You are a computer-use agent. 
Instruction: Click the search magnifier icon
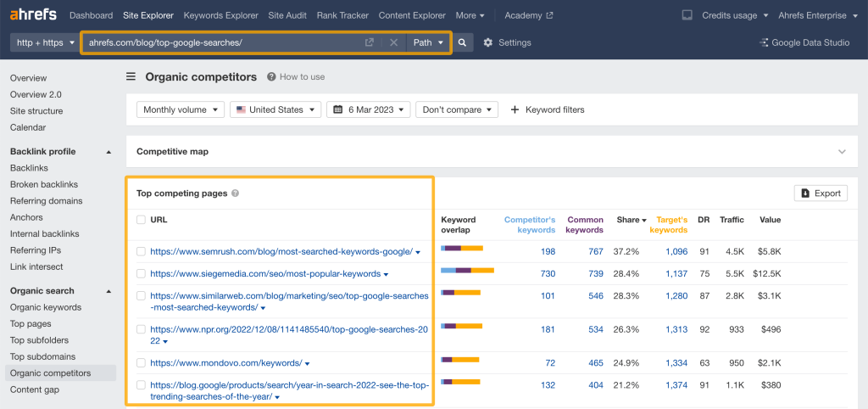pos(462,42)
